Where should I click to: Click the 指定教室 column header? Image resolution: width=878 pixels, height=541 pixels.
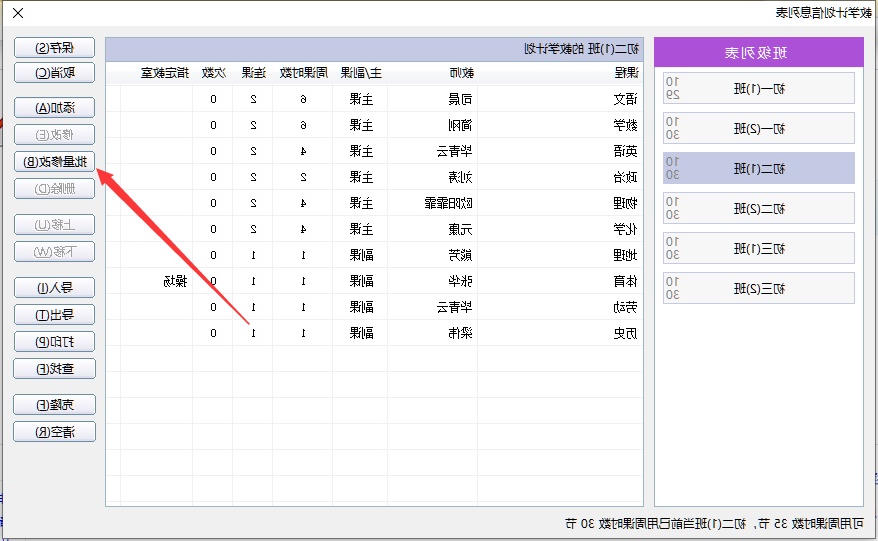pos(165,73)
